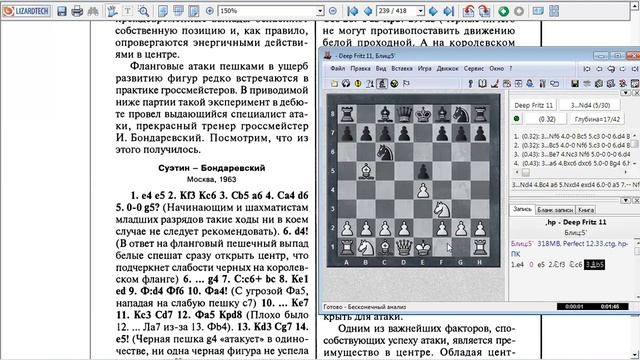Print the document using the printer icon

point(77,11)
